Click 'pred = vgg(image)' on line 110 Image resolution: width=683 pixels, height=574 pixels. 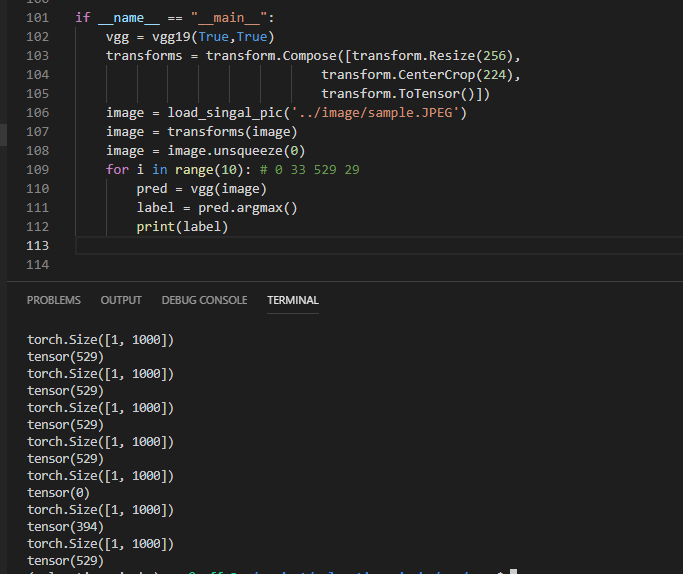pyautogui.click(x=201, y=189)
